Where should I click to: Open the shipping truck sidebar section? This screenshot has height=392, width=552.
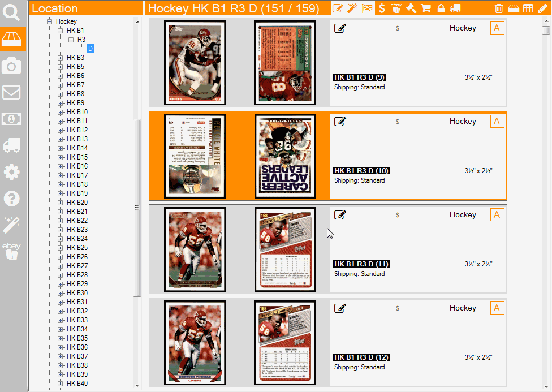tap(11, 145)
